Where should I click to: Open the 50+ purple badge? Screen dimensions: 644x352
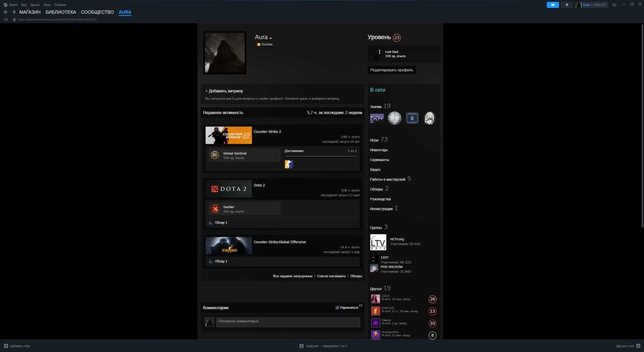[377, 118]
